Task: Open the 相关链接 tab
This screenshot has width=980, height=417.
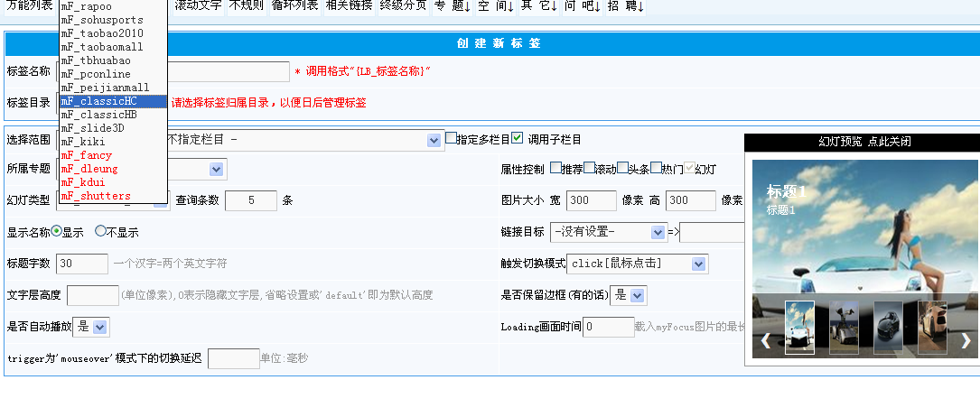Action: click(x=349, y=7)
